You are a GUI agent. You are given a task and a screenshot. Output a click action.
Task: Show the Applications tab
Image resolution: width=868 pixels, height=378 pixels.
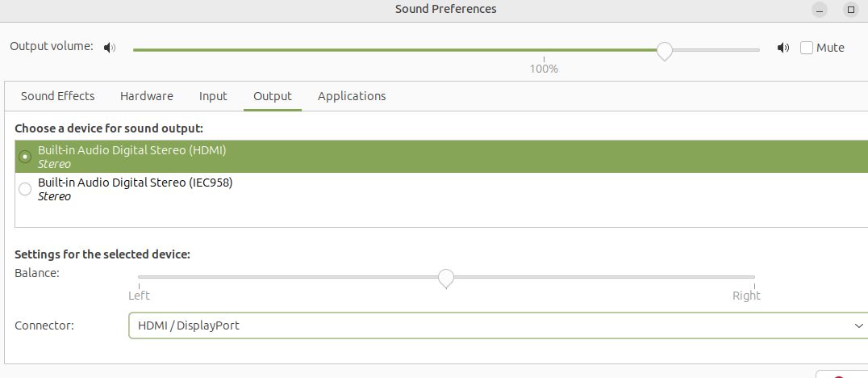pyautogui.click(x=352, y=96)
